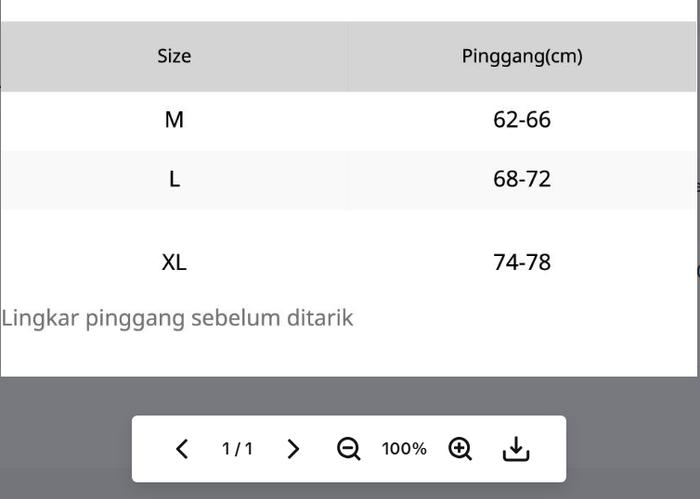
Task: Select the 62-66 waist value
Action: [522, 120]
